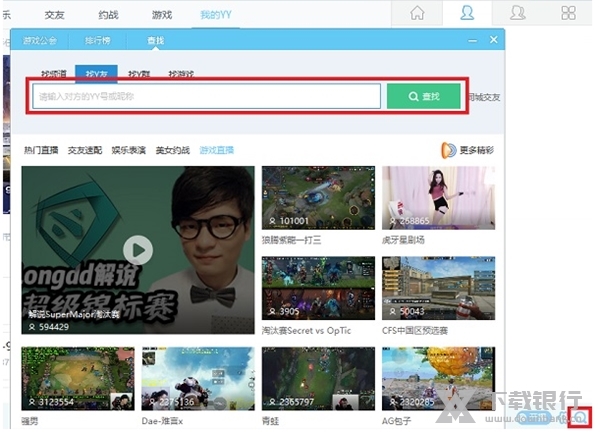Select the 查找 tab in the dialog header
Image resolution: width=600 pixels, height=432 pixels.
[x=155, y=41]
